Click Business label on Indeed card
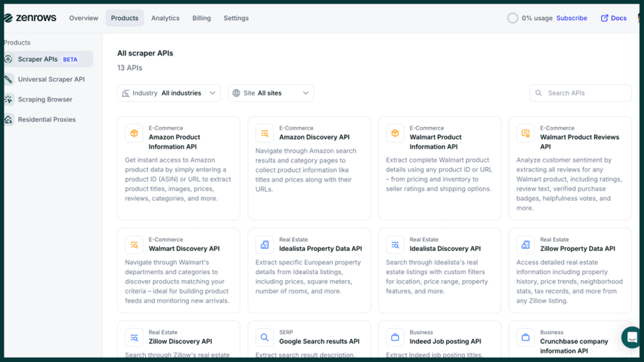The width and height of the screenshot is (644, 362). click(x=421, y=332)
